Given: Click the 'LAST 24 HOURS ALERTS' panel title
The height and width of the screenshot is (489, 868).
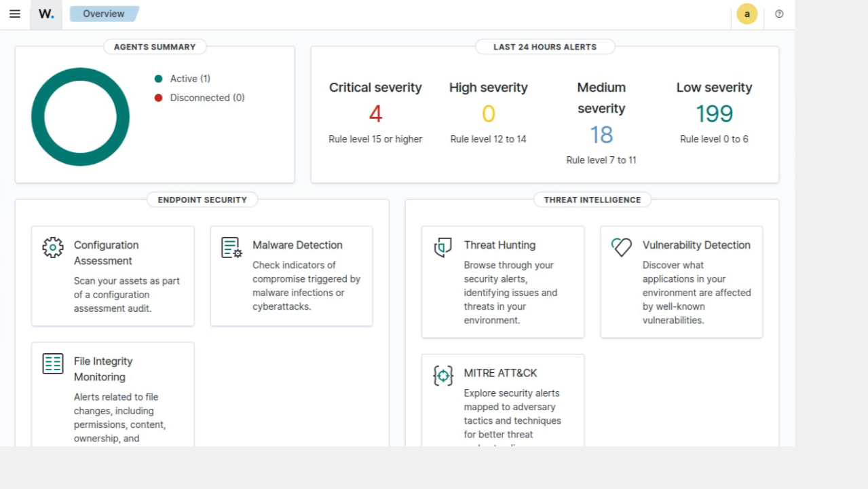Looking at the screenshot, I should tap(545, 47).
